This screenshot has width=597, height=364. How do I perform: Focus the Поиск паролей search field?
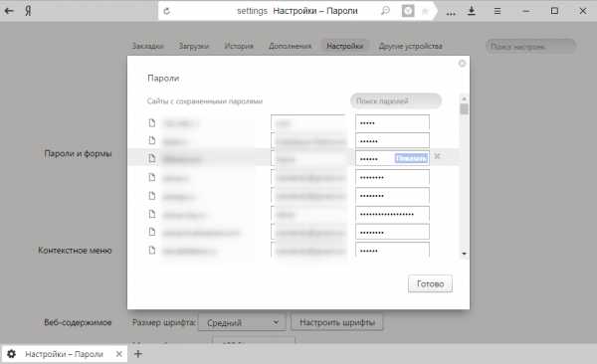[396, 100]
